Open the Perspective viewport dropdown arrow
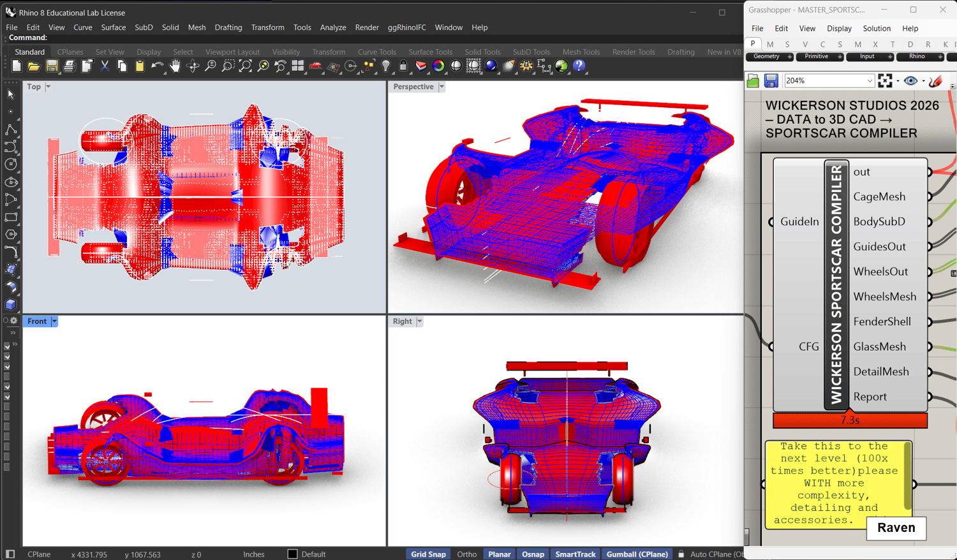 (x=441, y=87)
